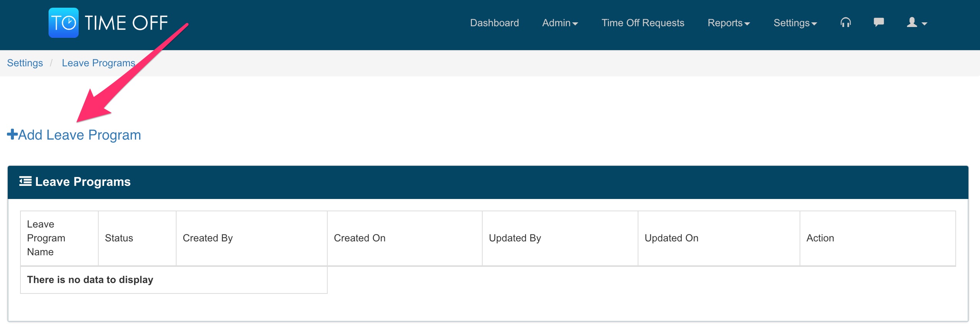Expand the Admin dropdown menu
This screenshot has width=980, height=327.
[560, 23]
